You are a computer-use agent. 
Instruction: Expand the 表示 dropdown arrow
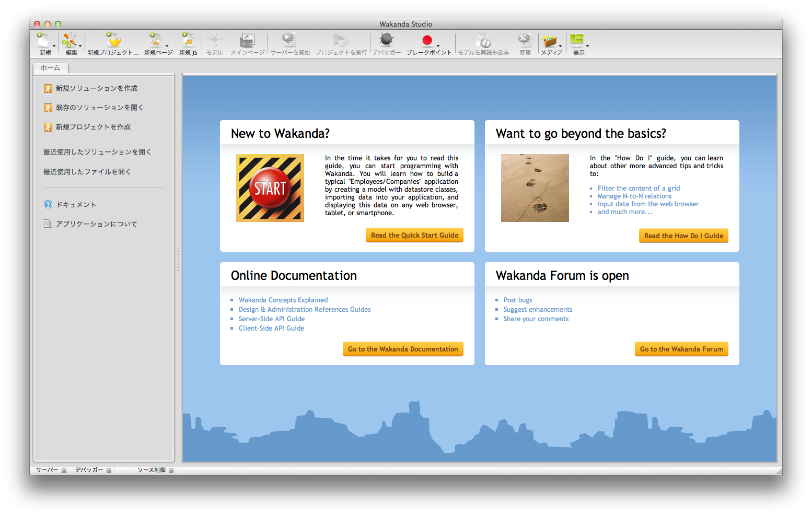tap(587, 46)
